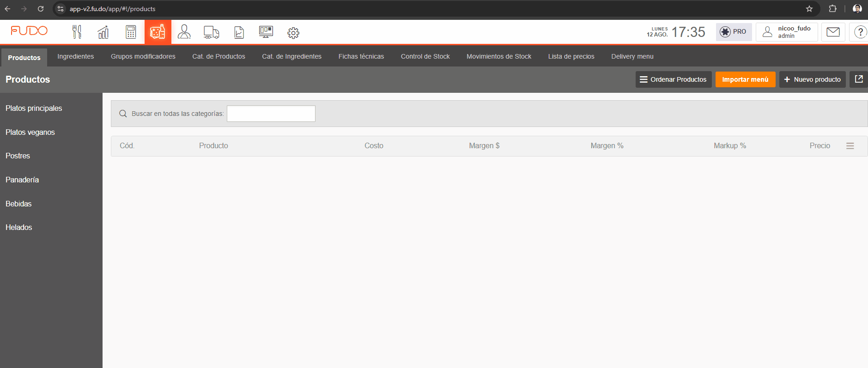868x368 pixels.
Task: Open the calculator cash register icon
Action: point(131,32)
